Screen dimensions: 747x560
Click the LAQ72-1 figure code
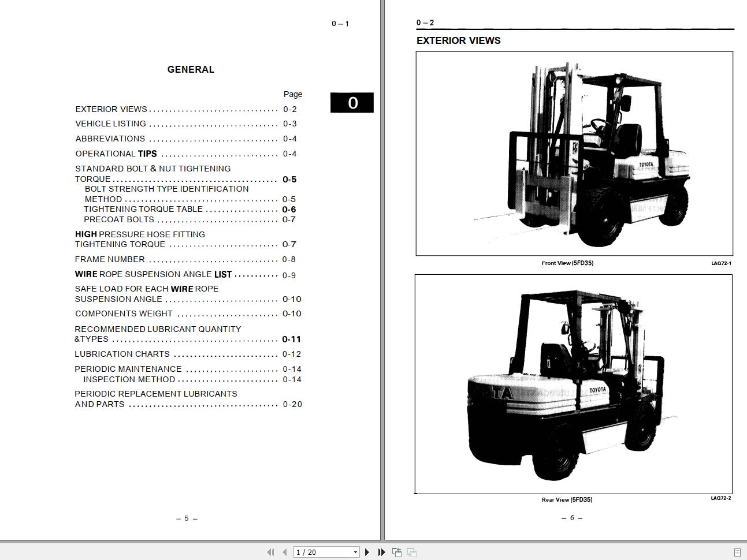click(721, 263)
